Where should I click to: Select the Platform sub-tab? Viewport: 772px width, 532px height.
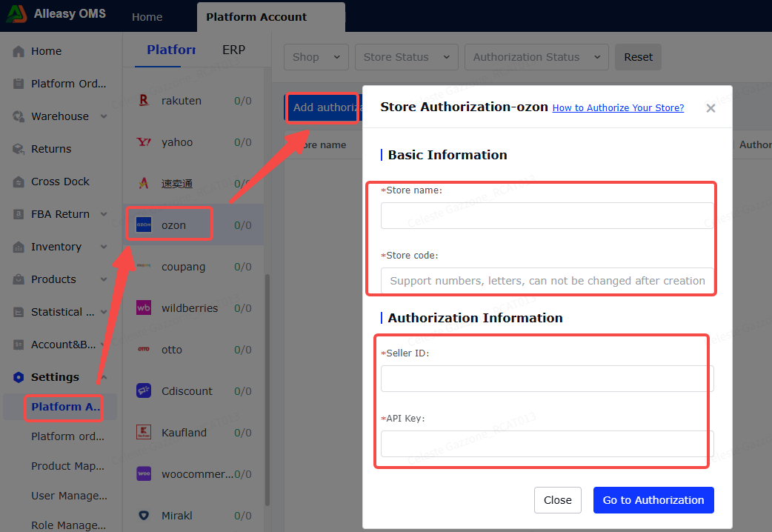coord(171,50)
